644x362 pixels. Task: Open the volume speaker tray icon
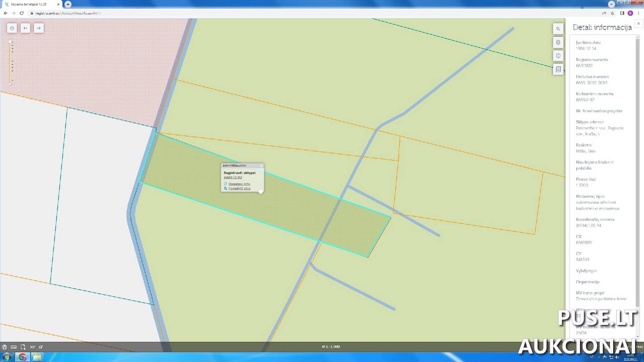[x=617, y=357]
